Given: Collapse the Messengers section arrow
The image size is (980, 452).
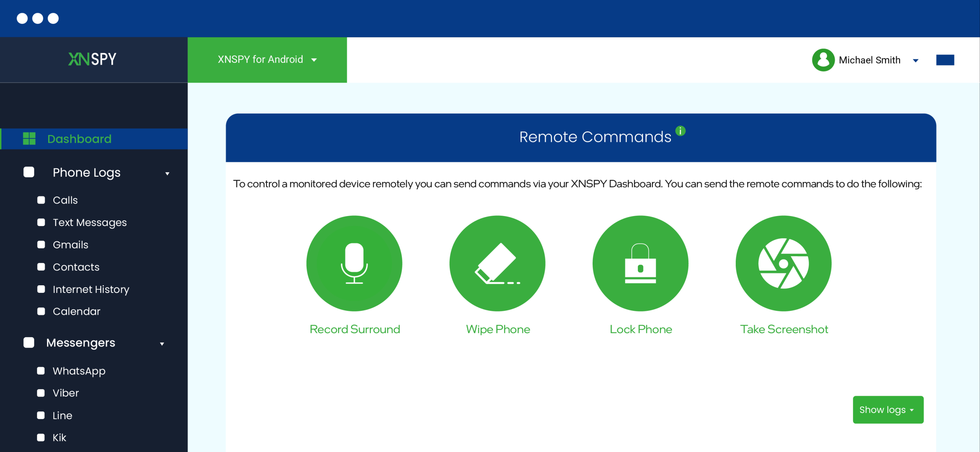Looking at the screenshot, I should point(162,344).
